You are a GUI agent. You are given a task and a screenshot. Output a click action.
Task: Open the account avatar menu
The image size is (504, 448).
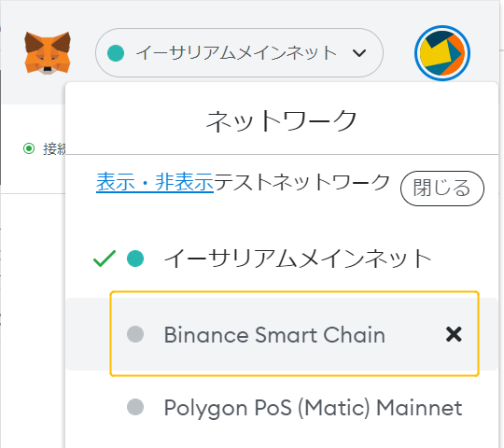[x=442, y=53]
